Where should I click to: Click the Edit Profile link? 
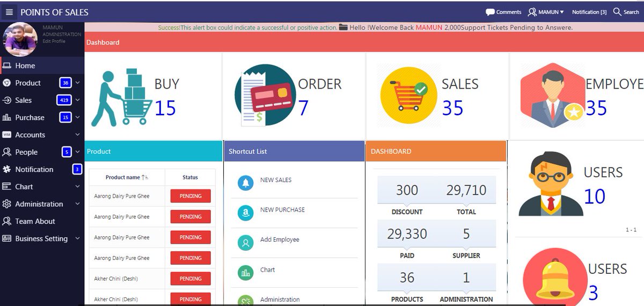54,41
